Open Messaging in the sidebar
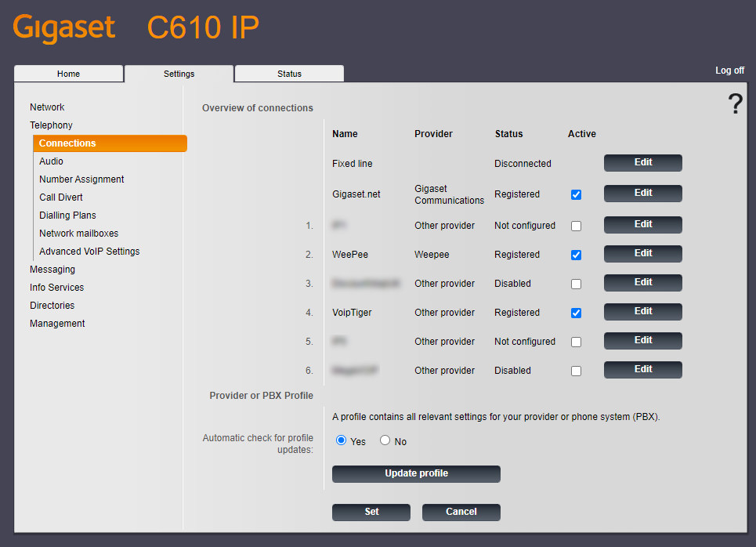The width and height of the screenshot is (756, 547). pos(52,269)
